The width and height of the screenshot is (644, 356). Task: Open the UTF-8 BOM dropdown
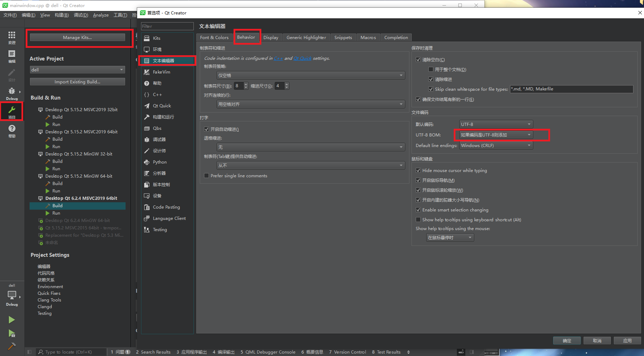(x=496, y=135)
